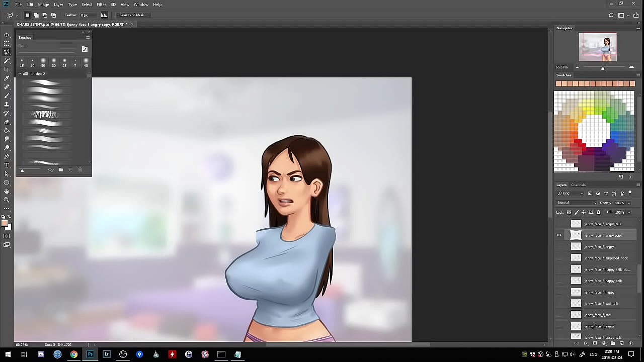Screen dimensions: 644x362
Task: Toggle lock all on the layer
Action: 598,212
